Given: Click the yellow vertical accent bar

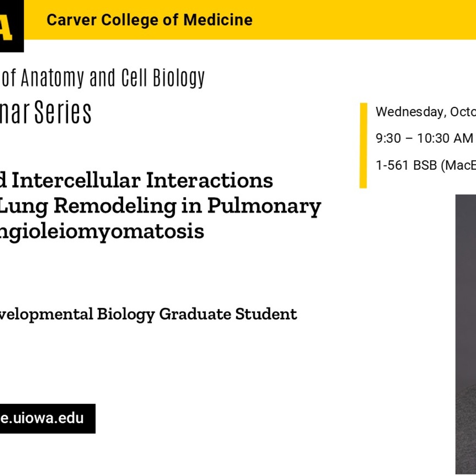Looking at the screenshot, I should point(363,145).
